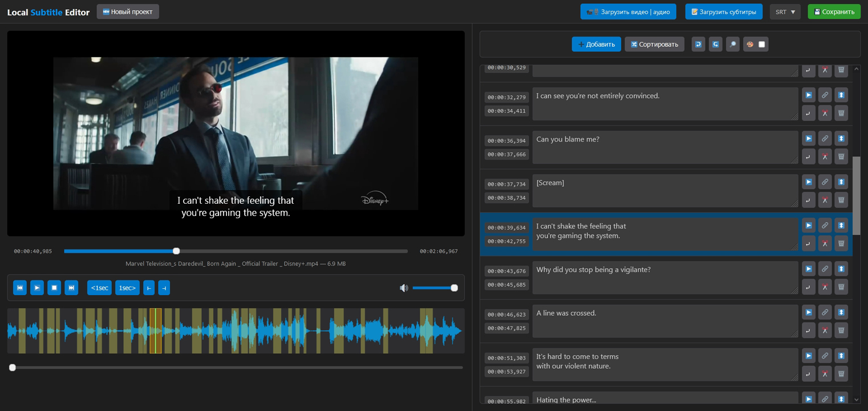Click link icon on 'It's hard to come to terms' row
The height and width of the screenshot is (411, 868).
[x=825, y=356]
